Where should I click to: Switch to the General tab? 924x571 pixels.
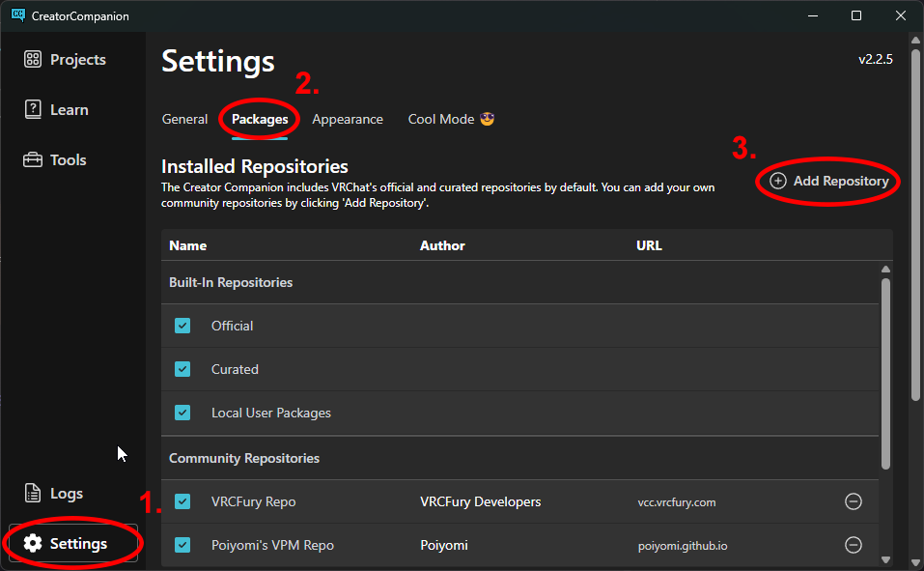coord(184,120)
